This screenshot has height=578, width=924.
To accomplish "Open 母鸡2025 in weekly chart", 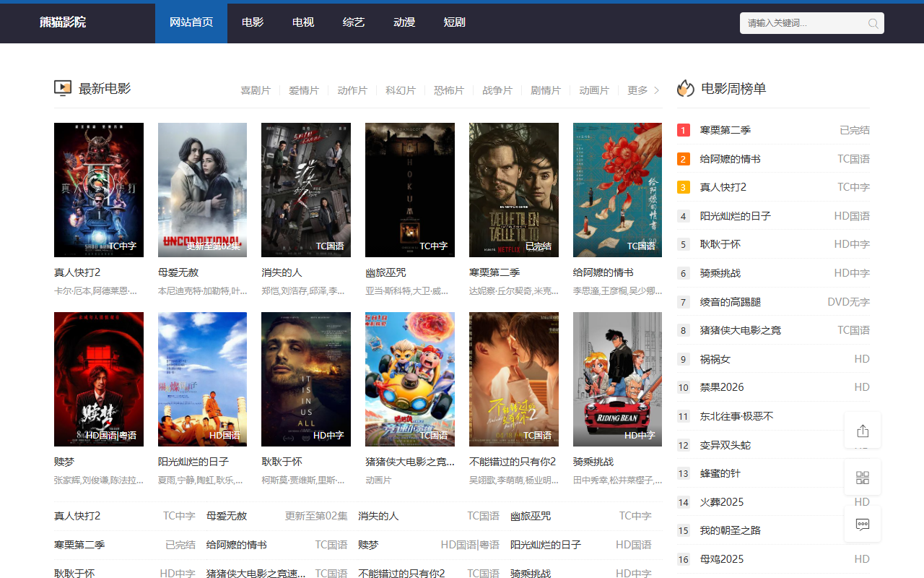I will (722, 559).
